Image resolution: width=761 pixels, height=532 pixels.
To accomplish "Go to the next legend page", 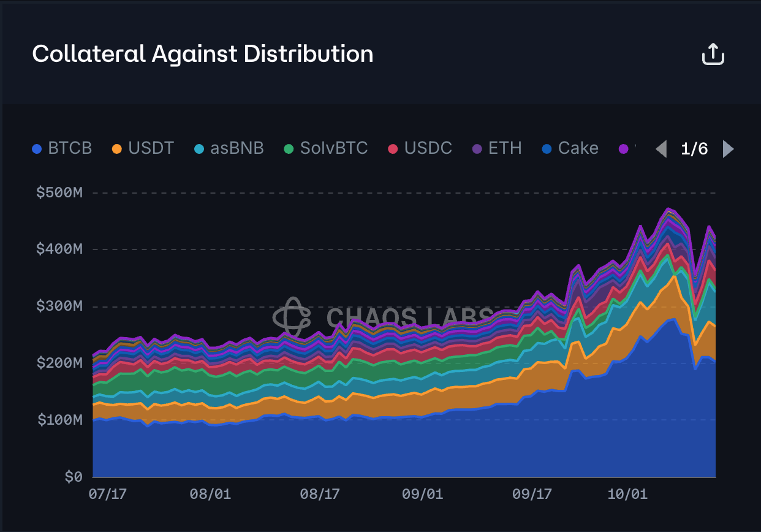I will [x=728, y=149].
